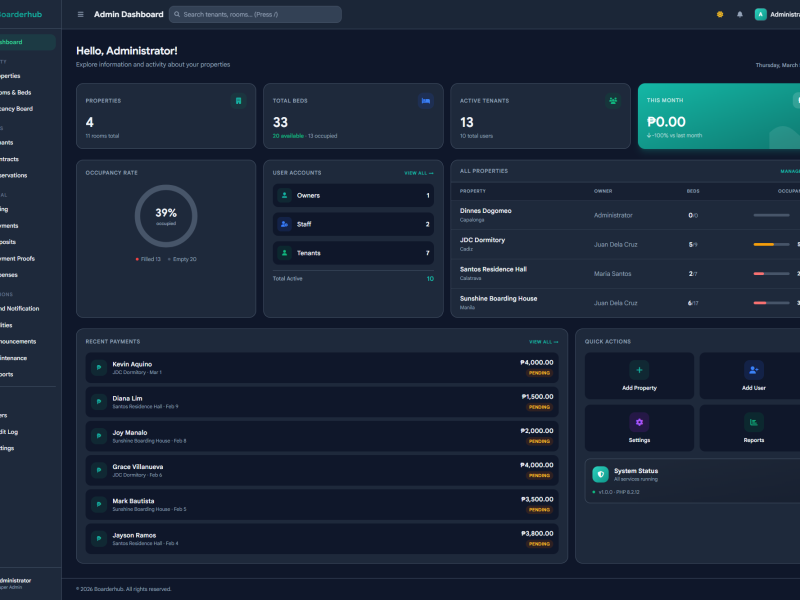This screenshot has width=800, height=600.
Task: Click the Boarderhub logo text
Action: pyautogui.click(x=20, y=14)
